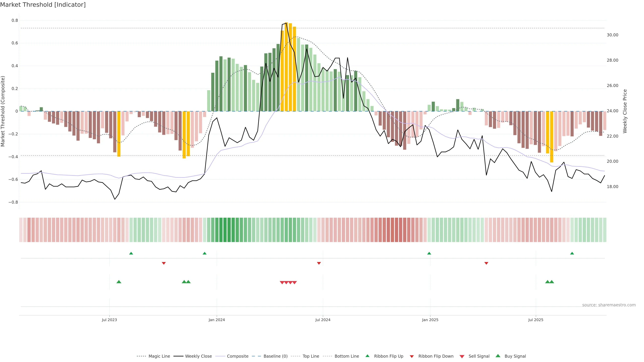Click the Ribbon Flip Up legend triangle

[367, 356]
